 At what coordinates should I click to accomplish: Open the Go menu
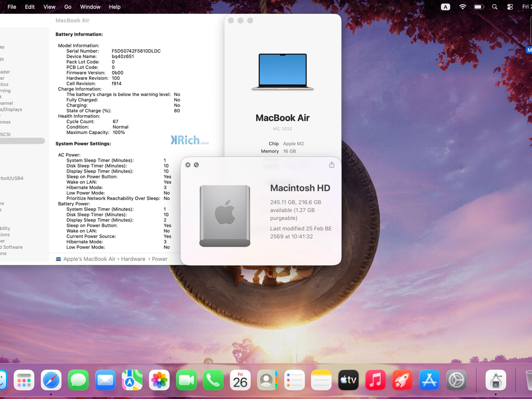(x=68, y=7)
